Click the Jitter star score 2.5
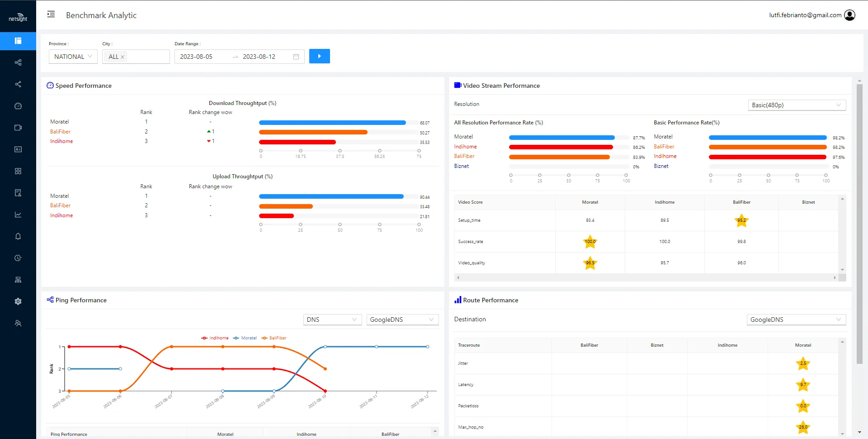868x439 pixels. 803,363
